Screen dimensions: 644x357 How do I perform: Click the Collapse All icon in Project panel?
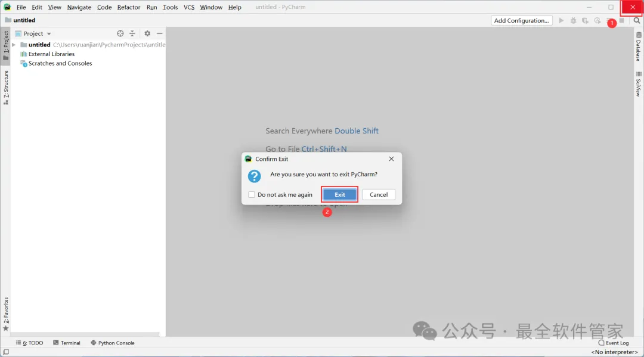pos(132,33)
